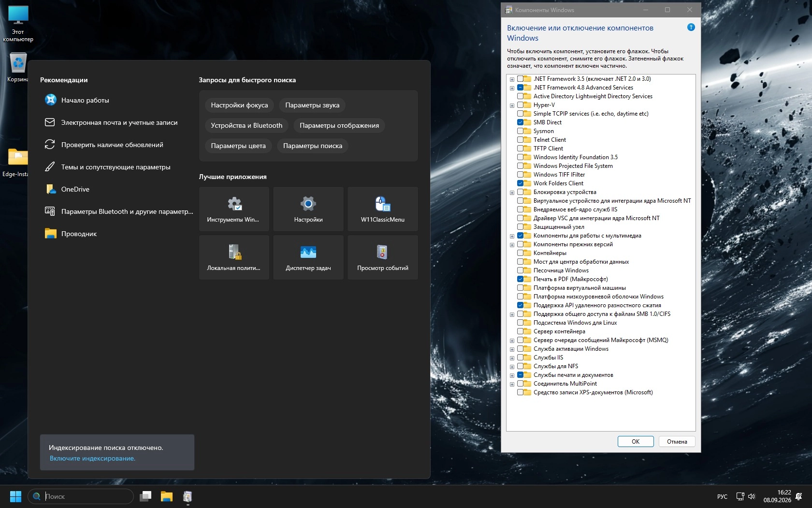
Task: Click the Включите индексирование link
Action: pos(92,458)
